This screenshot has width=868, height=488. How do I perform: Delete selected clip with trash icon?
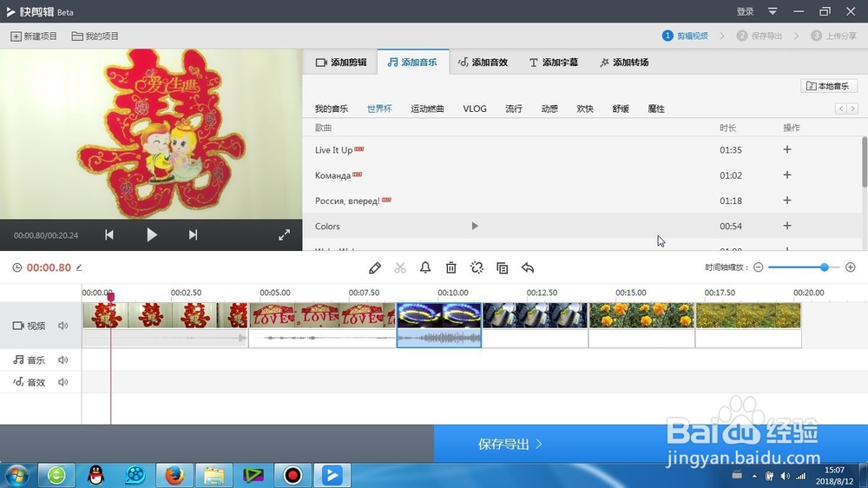point(451,268)
